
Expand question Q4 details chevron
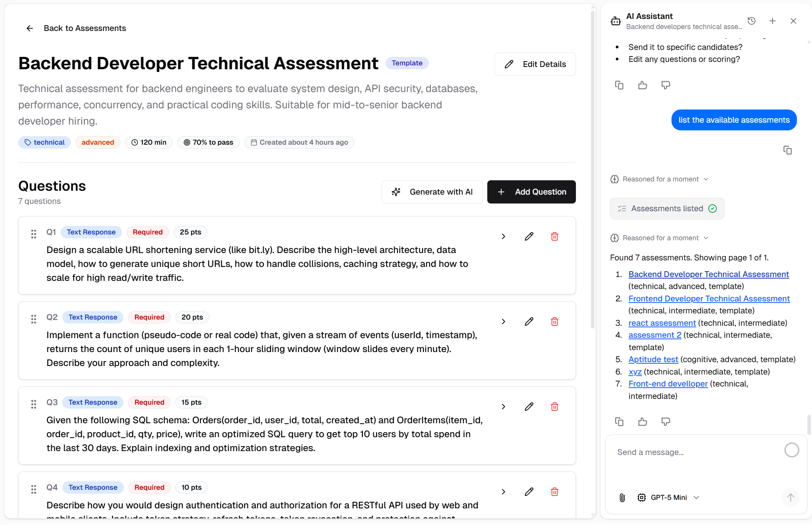[503, 492]
